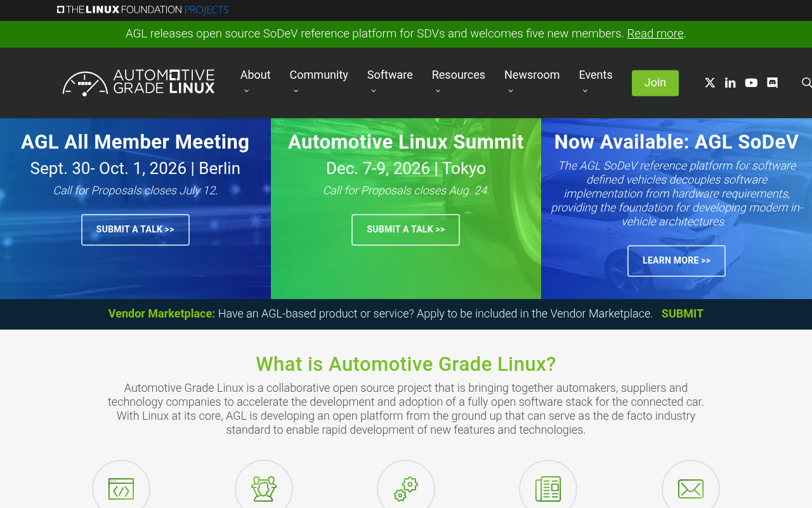The height and width of the screenshot is (508, 812).
Task: Click the code window circle icon
Action: pos(121,489)
